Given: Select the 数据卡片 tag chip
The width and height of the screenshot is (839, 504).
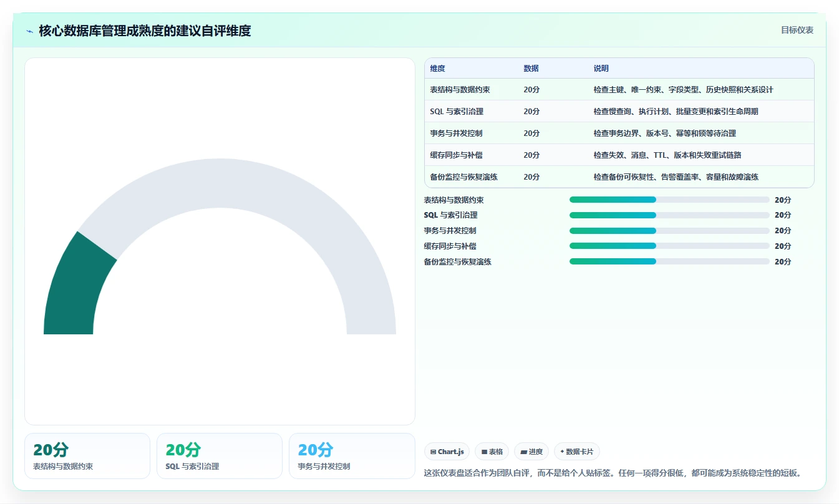Looking at the screenshot, I should (x=577, y=452).
